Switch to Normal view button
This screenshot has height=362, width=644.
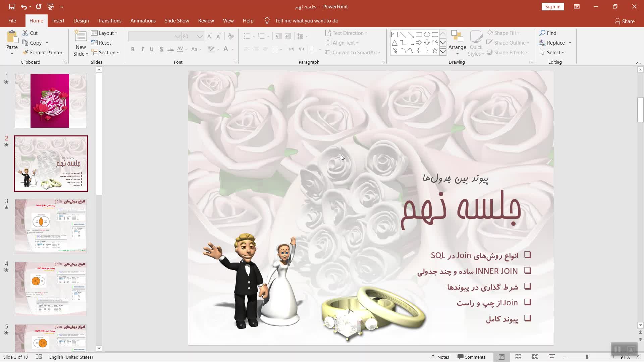coord(501,357)
